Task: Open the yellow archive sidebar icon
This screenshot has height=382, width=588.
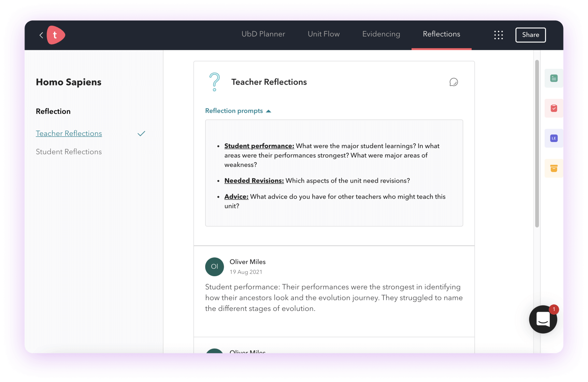Action: coord(554,168)
